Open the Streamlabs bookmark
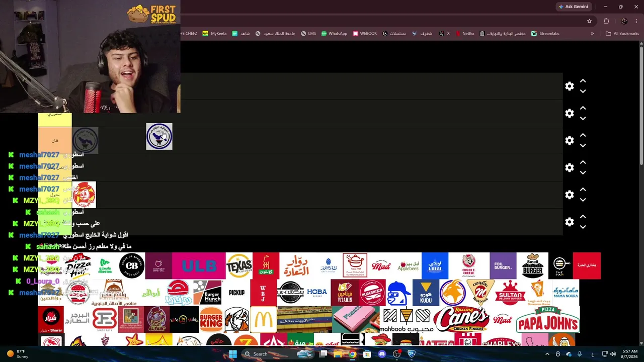The height and width of the screenshot is (362, 644). [x=545, y=34]
